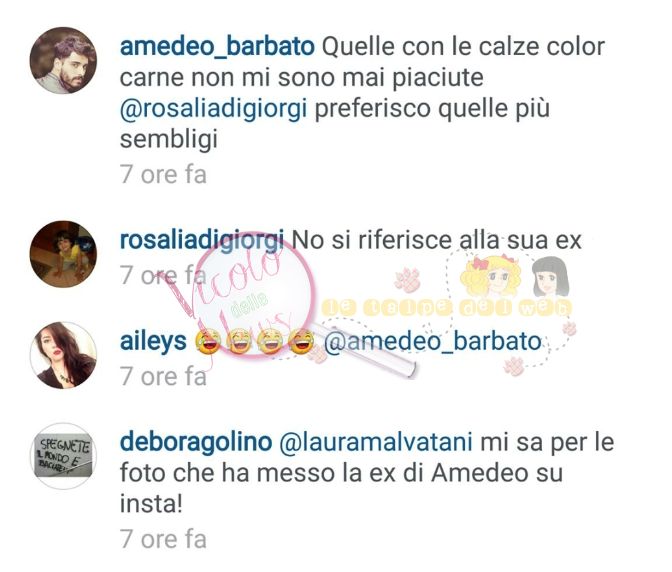672x572 pixels.
Task: Tap the @amedeo_barbato mention in aileys' comment
Action: pos(433,342)
